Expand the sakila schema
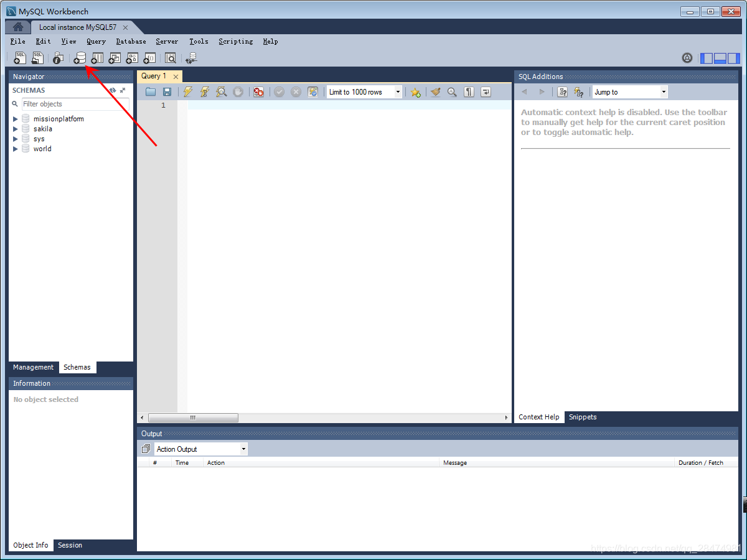This screenshot has width=747, height=560. click(16, 129)
